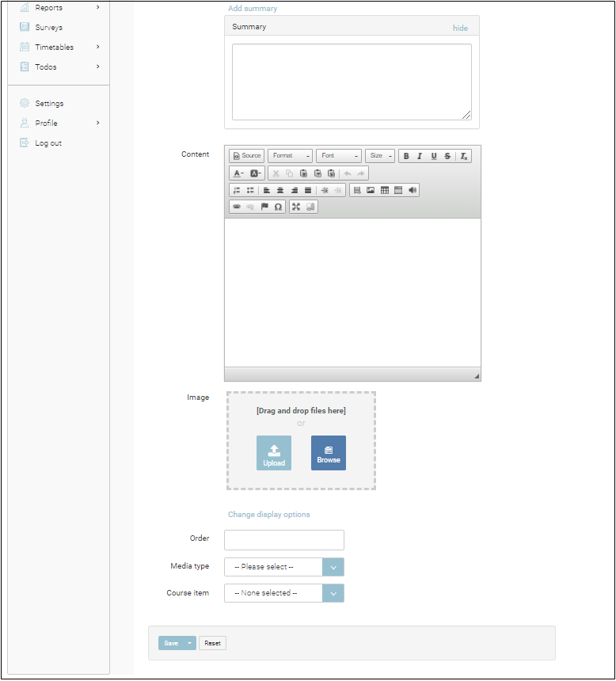
Task: Open the Course item dropdown
Action: click(333, 593)
